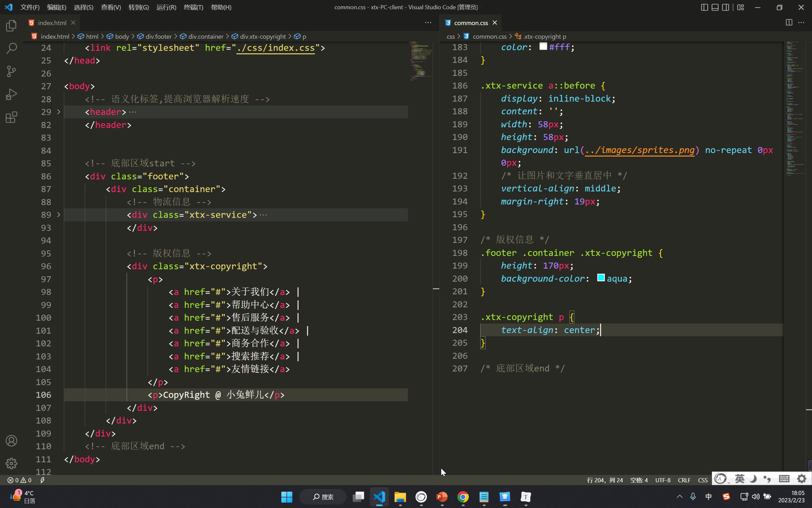Open the volume tray icon

pos(756,496)
